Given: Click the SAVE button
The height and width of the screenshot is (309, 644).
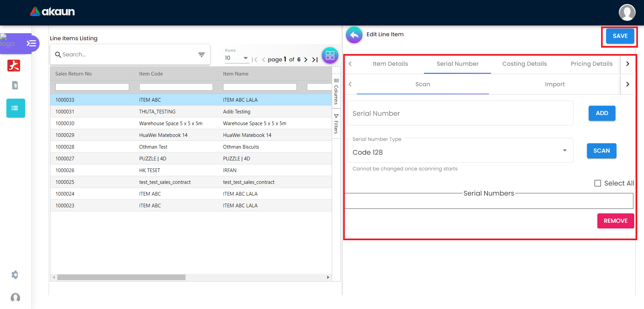Looking at the screenshot, I should (x=620, y=36).
